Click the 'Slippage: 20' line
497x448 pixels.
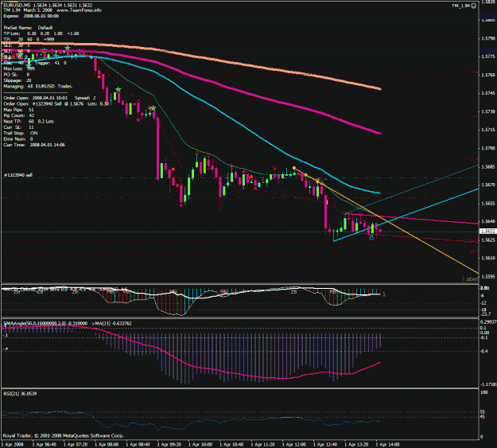17,80
